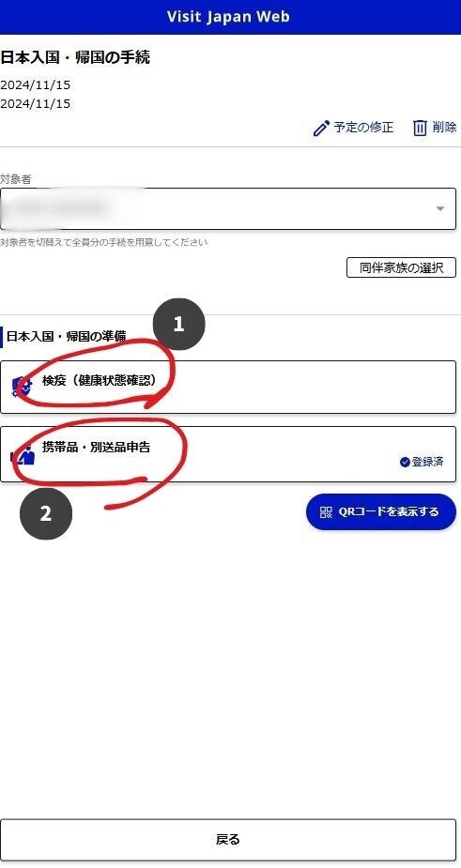Viewport: 461px width, 868px height.
Task: Click the customs declaration person icon
Action: point(23,454)
